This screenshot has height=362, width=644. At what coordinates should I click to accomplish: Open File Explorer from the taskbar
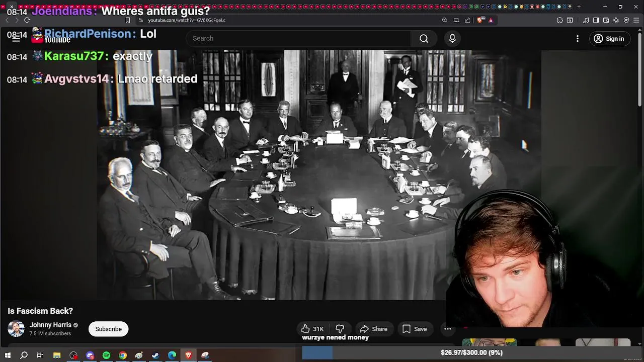[57, 355]
